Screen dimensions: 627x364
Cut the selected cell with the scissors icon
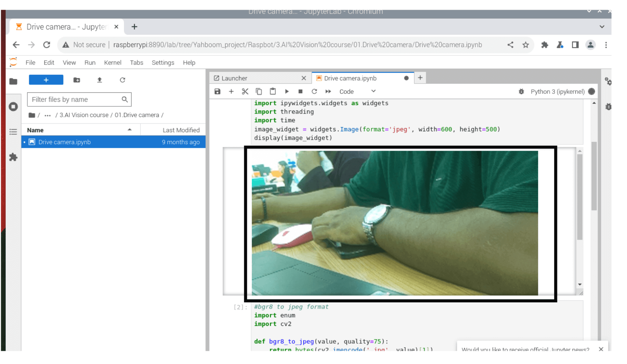245,91
